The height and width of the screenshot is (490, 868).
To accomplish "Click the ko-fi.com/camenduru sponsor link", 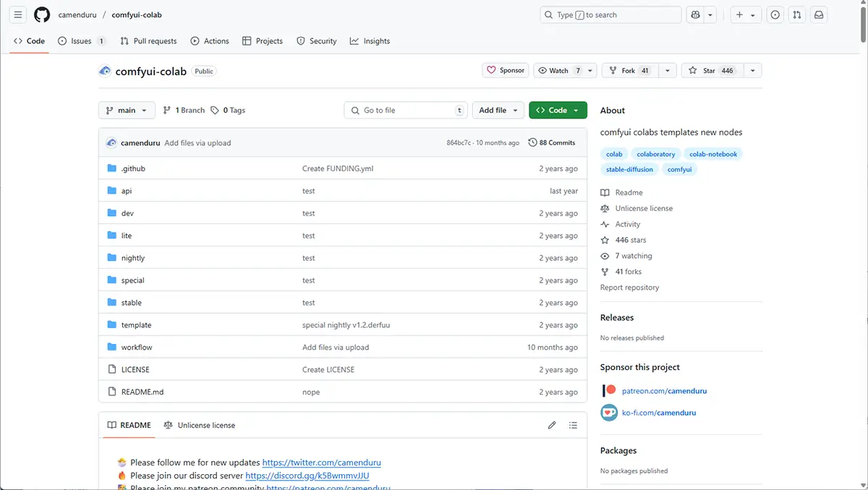I will click(659, 413).
